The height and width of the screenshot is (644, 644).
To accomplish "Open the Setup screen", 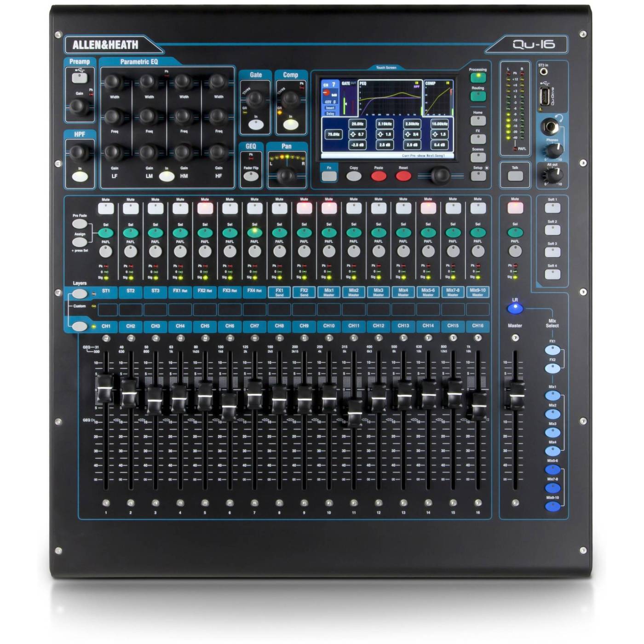I will (x=478, y=175).
